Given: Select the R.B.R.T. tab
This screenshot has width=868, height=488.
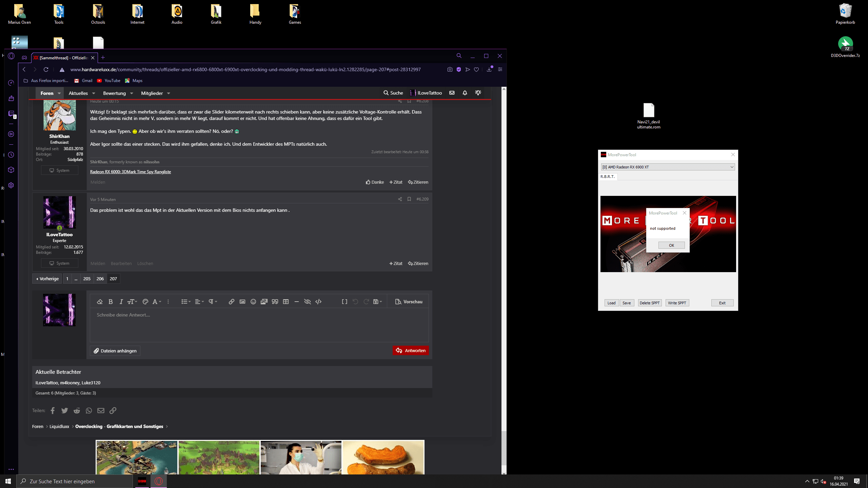Looking at the screenshot, I should pos(608,177).
